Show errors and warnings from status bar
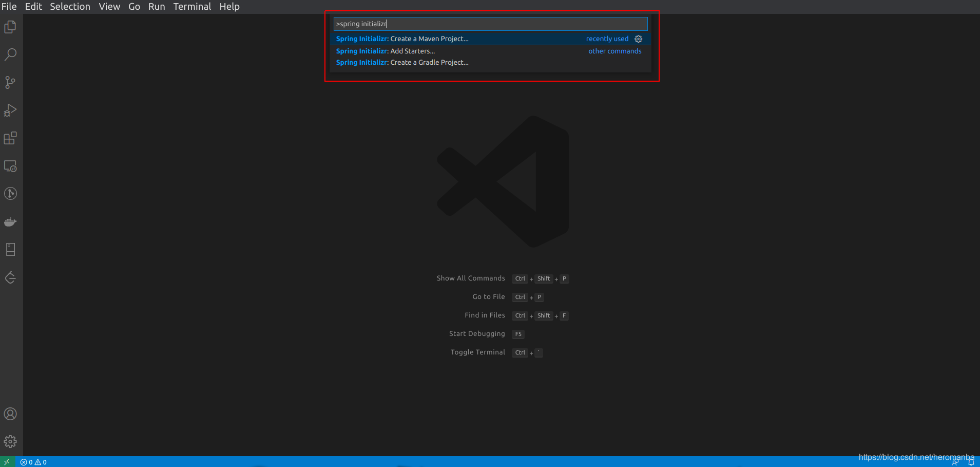980x467 pixels. (33, 462)
